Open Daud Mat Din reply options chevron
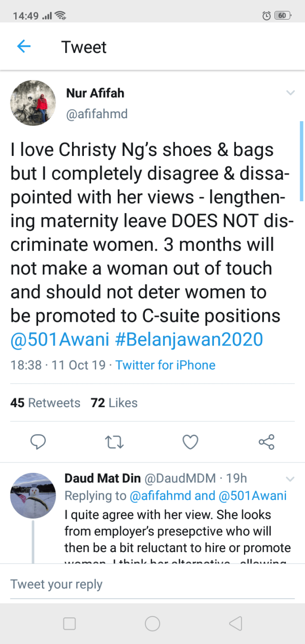This screenshot has width=305, height=644. coord(290,479)
